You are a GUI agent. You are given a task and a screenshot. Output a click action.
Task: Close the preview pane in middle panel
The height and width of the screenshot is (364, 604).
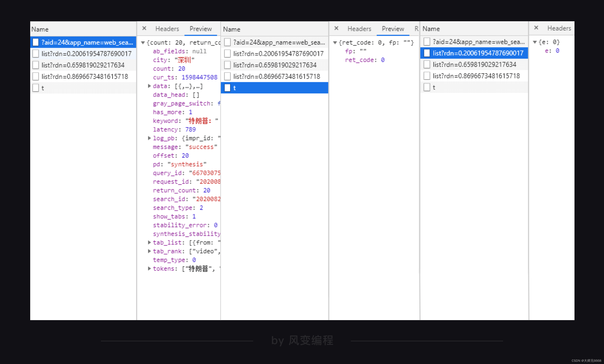pyautogui.click(x=336, y=28)
